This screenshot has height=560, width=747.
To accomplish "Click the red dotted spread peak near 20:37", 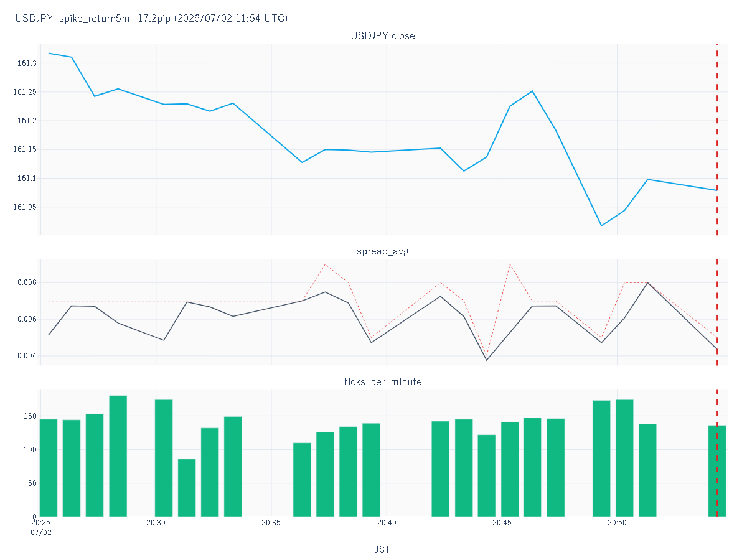I will [325, 264].
